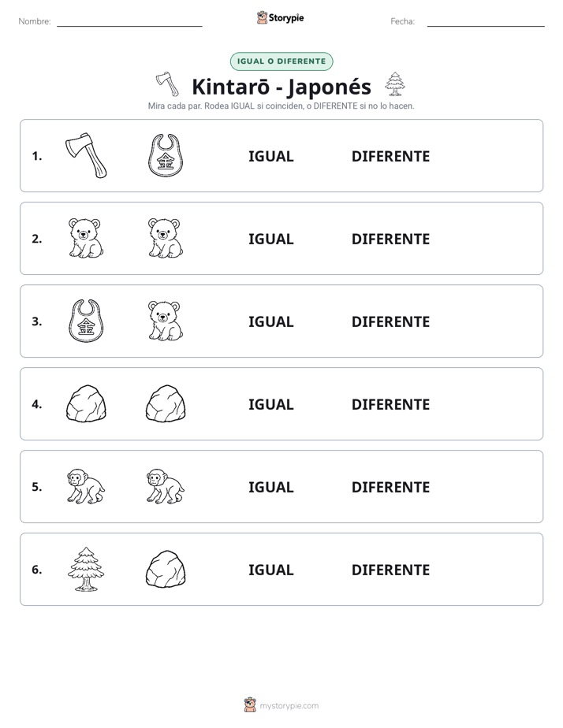The image size is (563, 728).
Task: Select the left bear cub in row 2
Action: [x=86, y=238]
